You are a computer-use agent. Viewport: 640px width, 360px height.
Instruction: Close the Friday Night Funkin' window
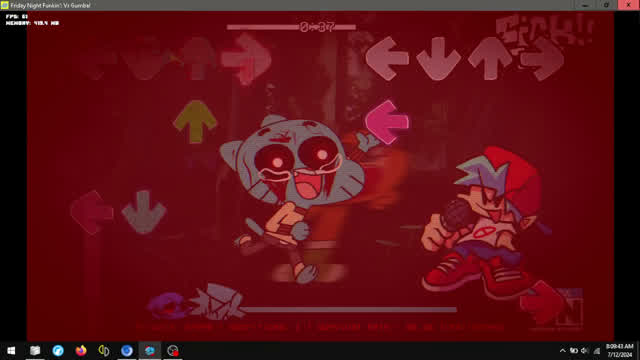tap(629, 5)
